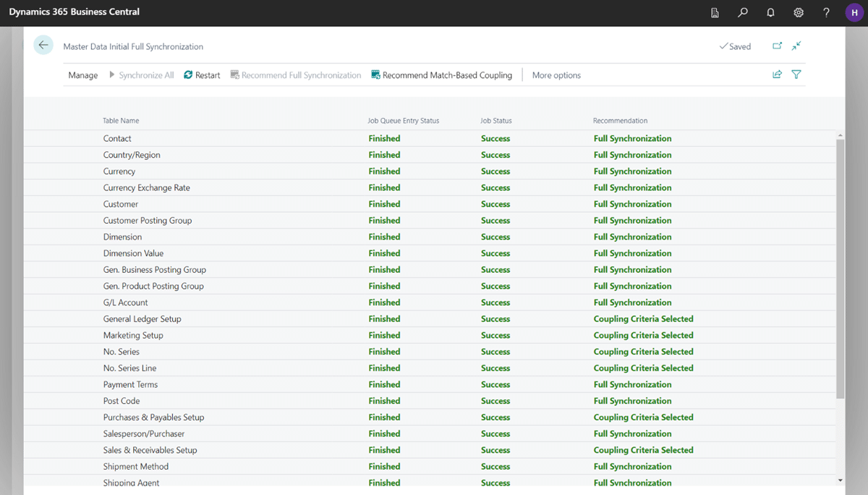Click the Table Name column header
Viewport: 868px width, 495px height.
(x=121, y=121)
